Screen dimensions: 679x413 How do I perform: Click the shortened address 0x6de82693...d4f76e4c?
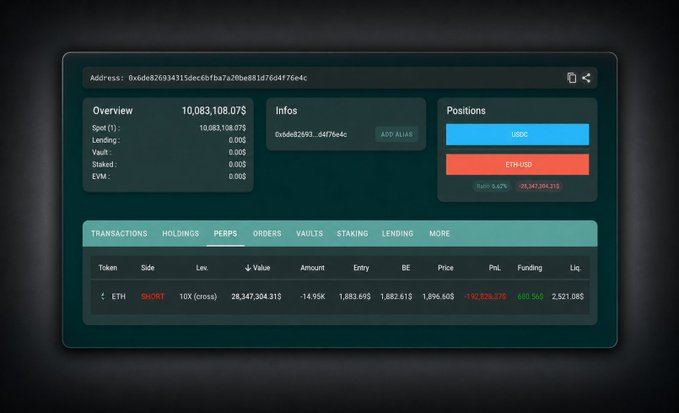click(x=311, y=134)
